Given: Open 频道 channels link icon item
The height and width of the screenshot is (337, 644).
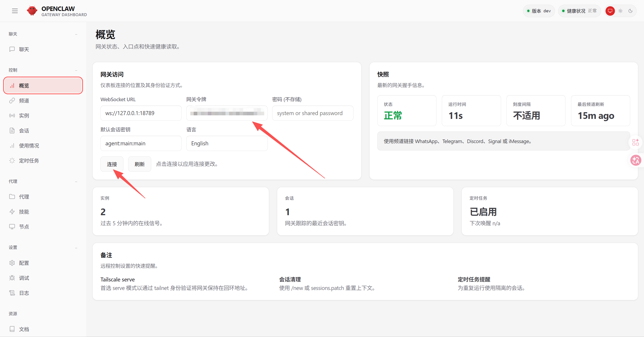Looking at the screenshot, I should [24, 101].
